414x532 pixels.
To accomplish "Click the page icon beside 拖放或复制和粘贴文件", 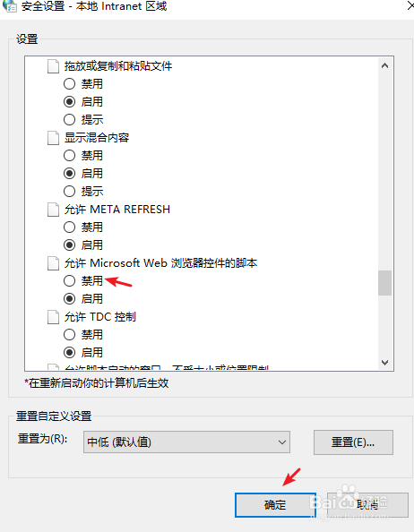I will tap(53, 66).
